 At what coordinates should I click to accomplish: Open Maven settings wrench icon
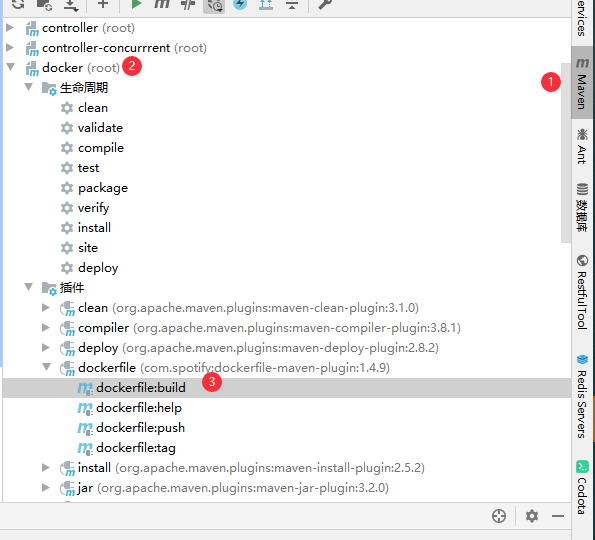(324, 4)
